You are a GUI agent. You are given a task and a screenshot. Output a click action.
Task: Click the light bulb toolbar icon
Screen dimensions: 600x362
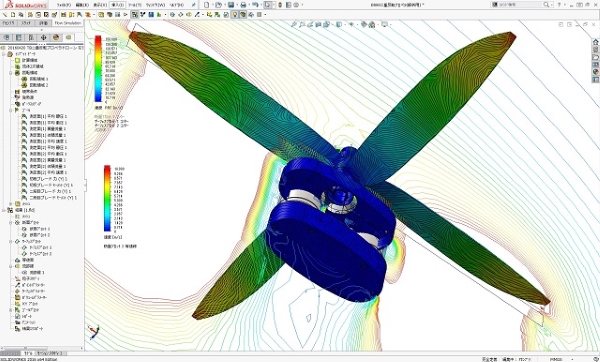(235, 15)
